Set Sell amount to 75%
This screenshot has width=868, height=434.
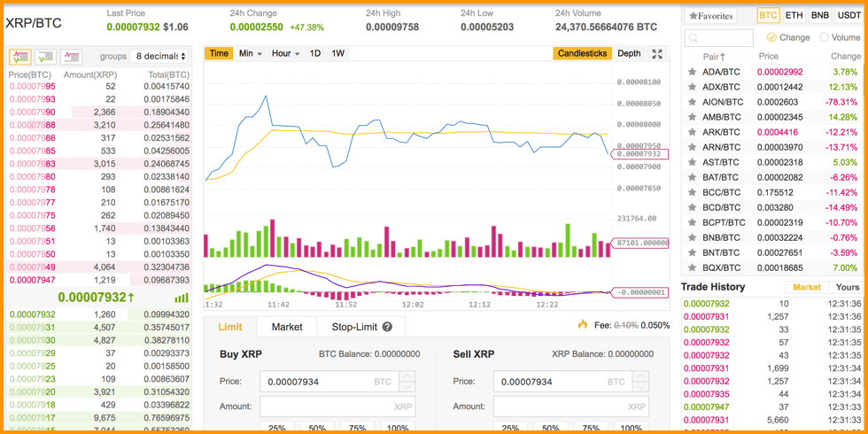tap(590, 428)
